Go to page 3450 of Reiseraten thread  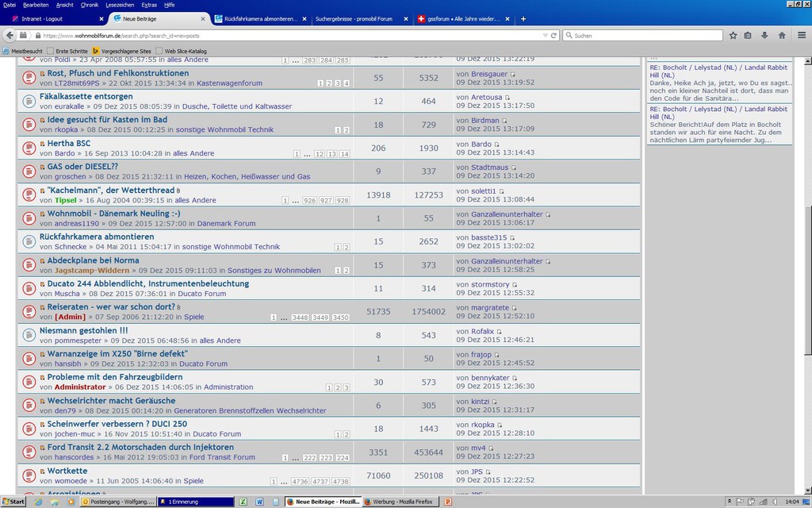tap(340, 317)
